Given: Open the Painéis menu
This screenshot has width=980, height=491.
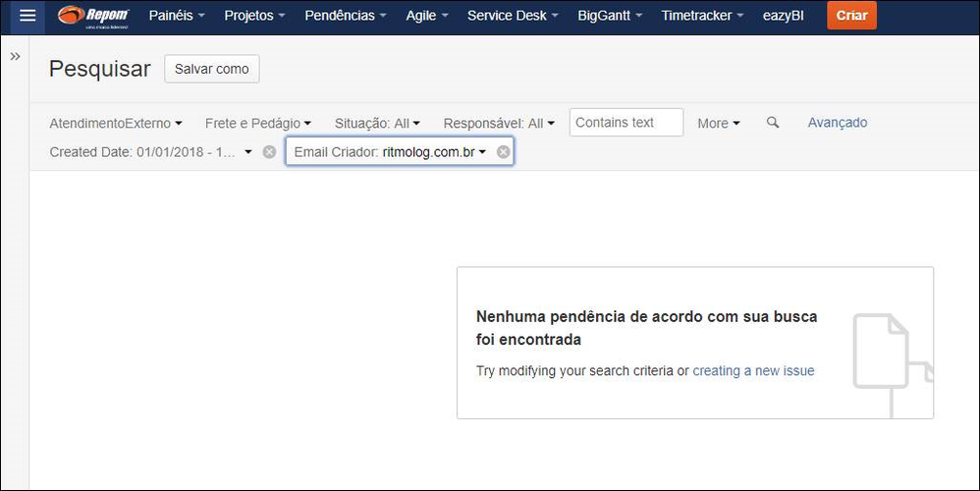Looking at the screenshot, I should [x=177, y=16].
